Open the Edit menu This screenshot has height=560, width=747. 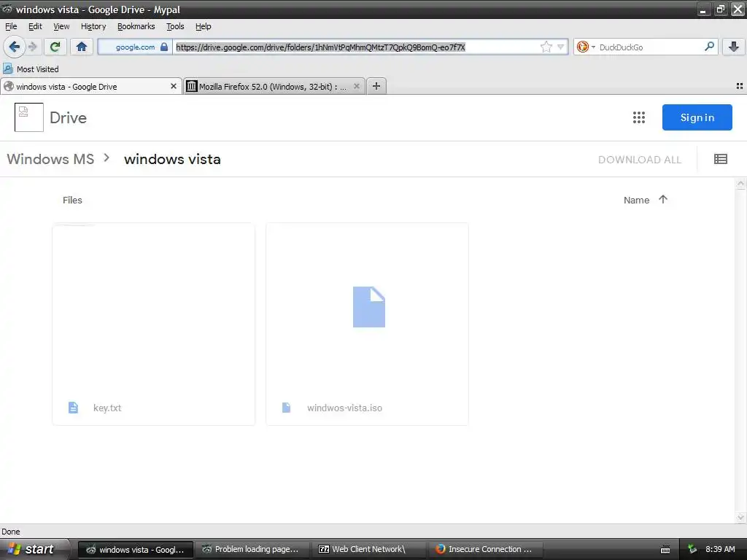tap(35, 26)
